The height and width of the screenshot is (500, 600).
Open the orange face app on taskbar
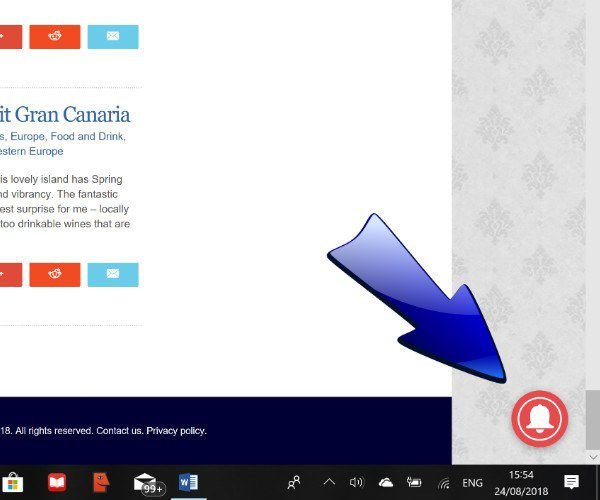tap(101, 482)
